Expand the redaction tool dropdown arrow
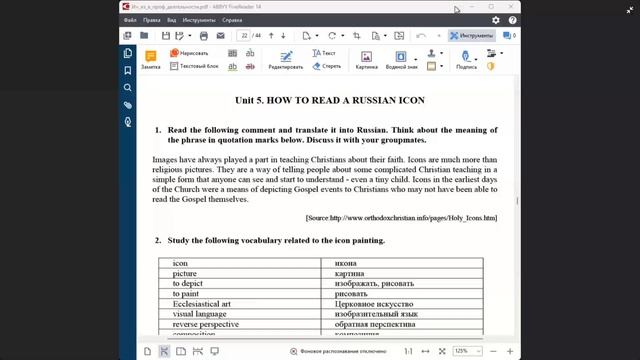Viewport: 640px width, 360px height. pyautogui.click(x=502, y=53)
